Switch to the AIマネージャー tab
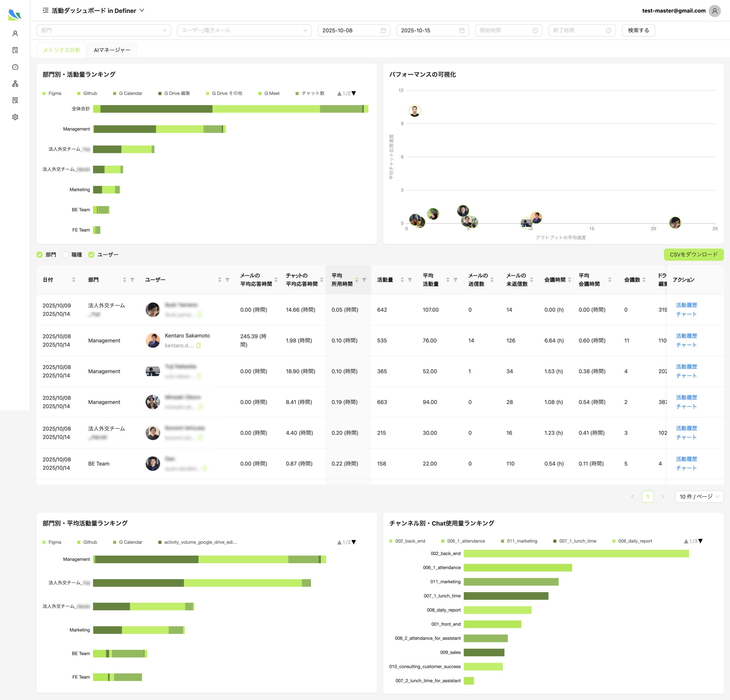This screenshot has height=700, width=730. point(112,50)
